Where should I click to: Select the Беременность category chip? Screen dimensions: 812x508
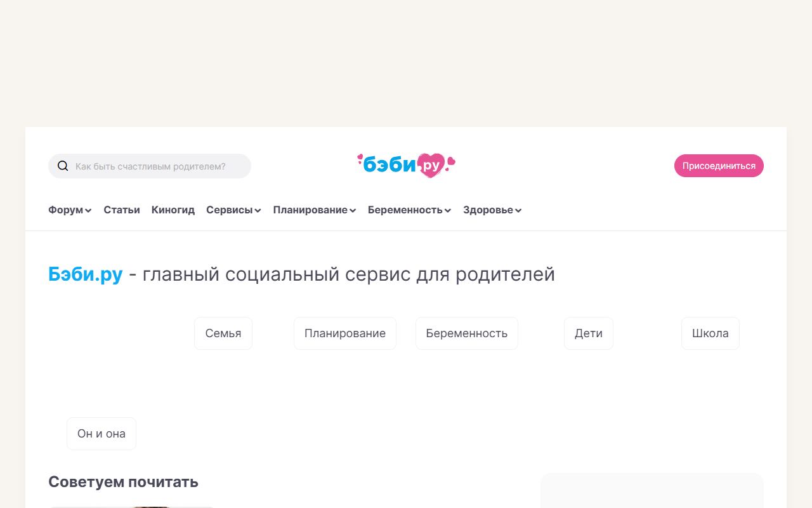(x=467, y=333)
